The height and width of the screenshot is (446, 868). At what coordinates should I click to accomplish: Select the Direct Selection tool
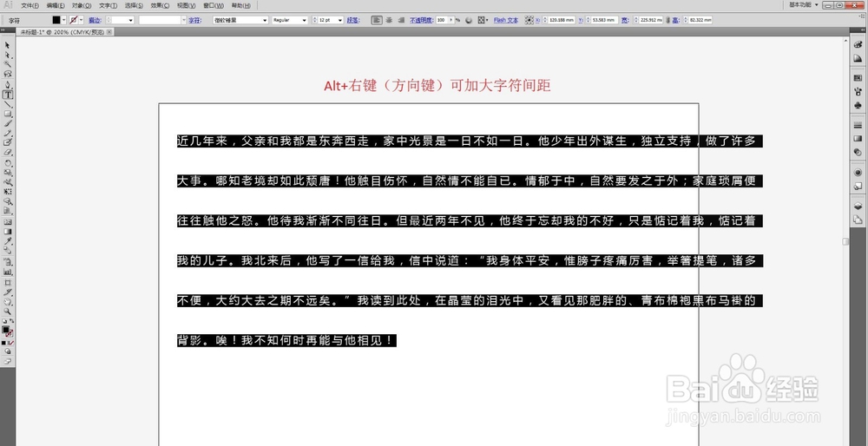[x=8, y=55]
